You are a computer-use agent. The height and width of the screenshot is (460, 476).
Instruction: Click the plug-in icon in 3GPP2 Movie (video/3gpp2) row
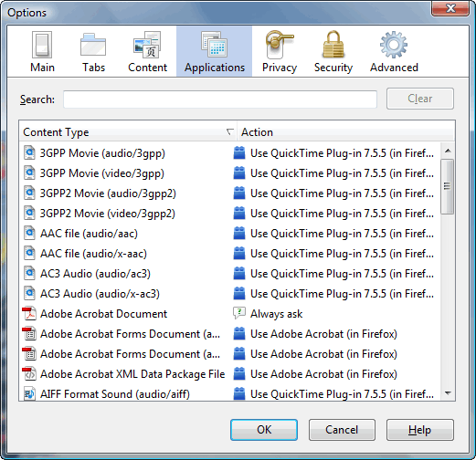(x=239, y=214)
